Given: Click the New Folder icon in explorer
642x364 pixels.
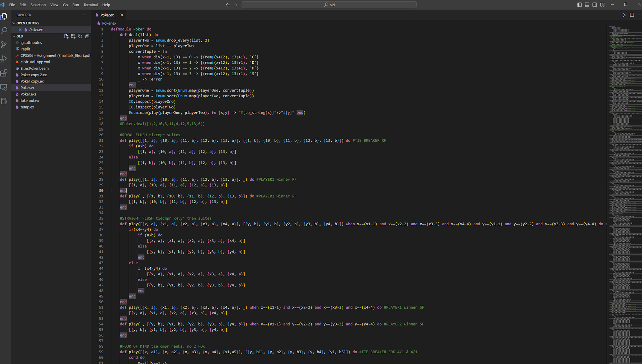Looking at the screenshot, I should pos(73,36).
